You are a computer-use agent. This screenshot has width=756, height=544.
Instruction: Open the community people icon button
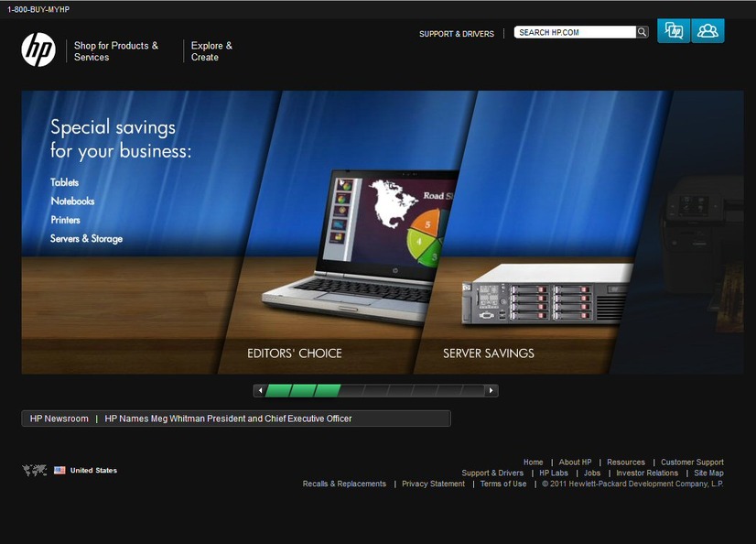point(707,31)
